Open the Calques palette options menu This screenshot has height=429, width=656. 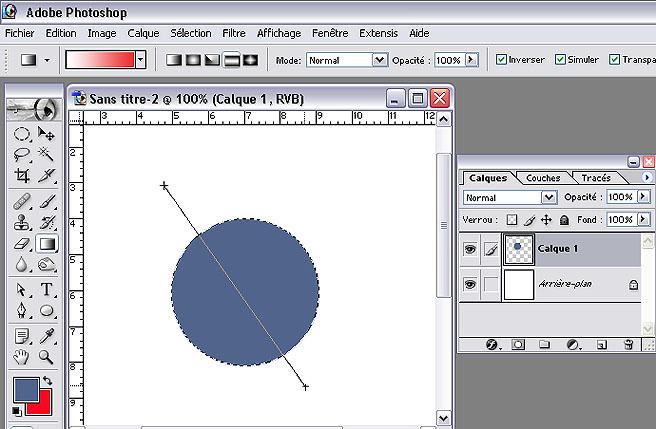click(x=646, y=177)
